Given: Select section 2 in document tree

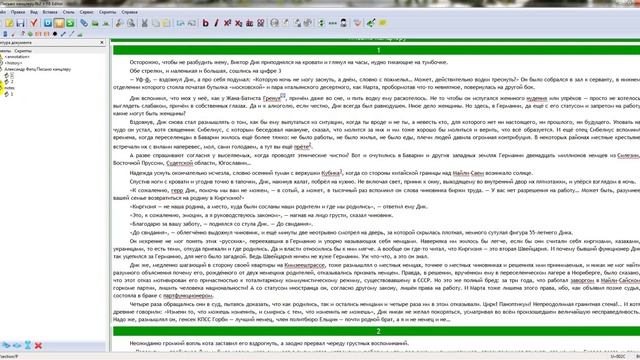Looking at the screenshot, I should (12, 82).
